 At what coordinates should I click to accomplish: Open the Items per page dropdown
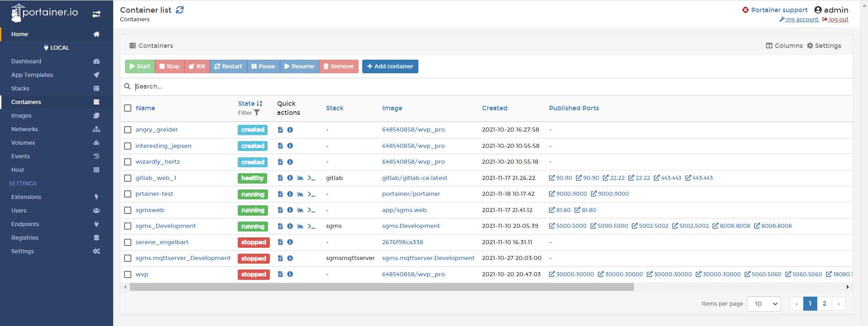click(x=764, y=304)
